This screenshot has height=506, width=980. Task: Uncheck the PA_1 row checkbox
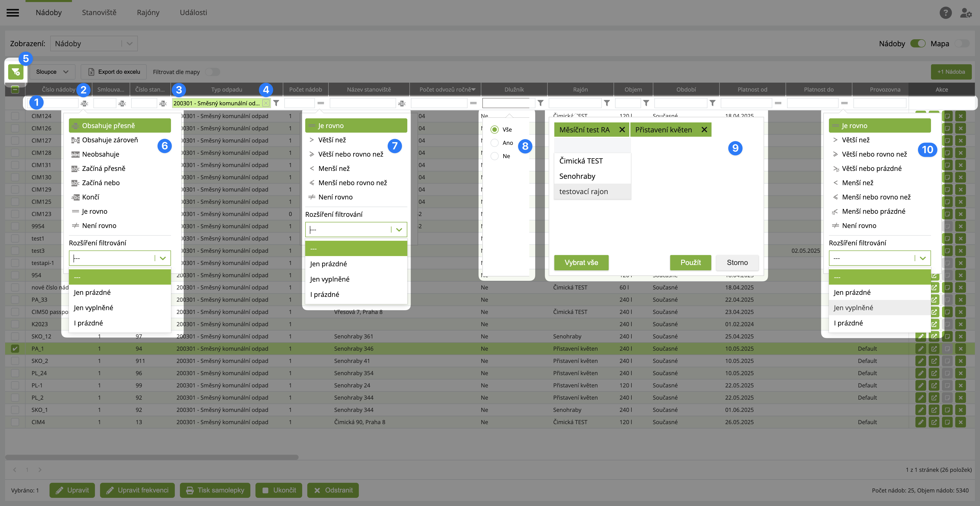[x=15, y=349]
